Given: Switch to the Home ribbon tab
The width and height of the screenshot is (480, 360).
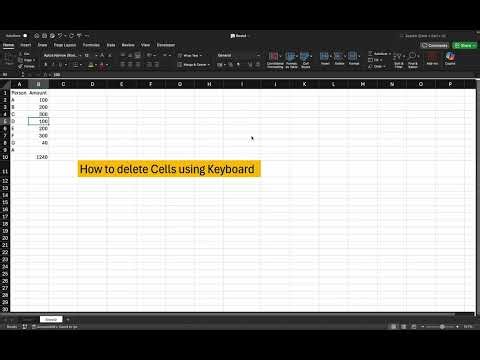Looking at the screenshot, I should tap(8, 45).
